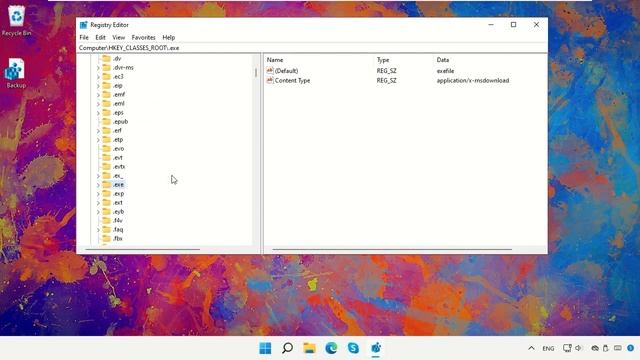The image size is (640, 360).
Task: Select the .faq key label
Action: (118, 229)
